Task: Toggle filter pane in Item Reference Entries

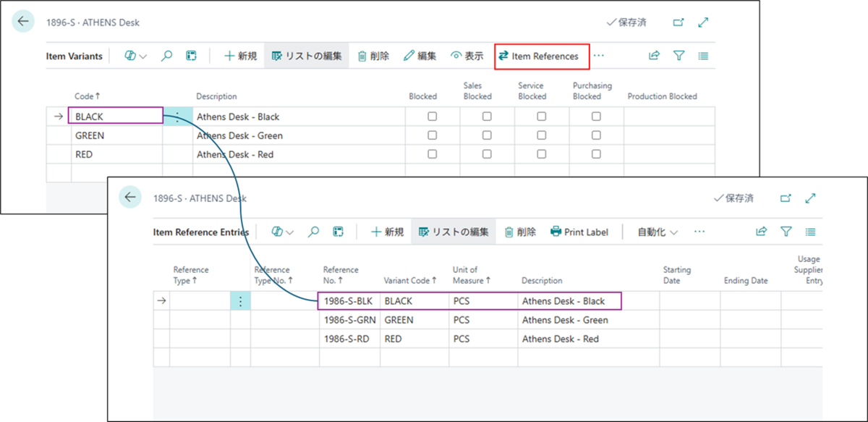Action: [786, 232]
